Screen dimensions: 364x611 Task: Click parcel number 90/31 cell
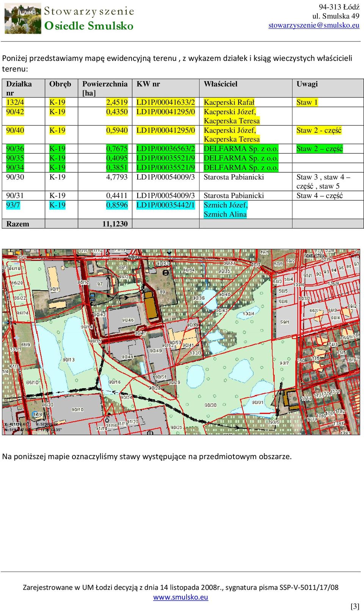click(x=15, y=195)
